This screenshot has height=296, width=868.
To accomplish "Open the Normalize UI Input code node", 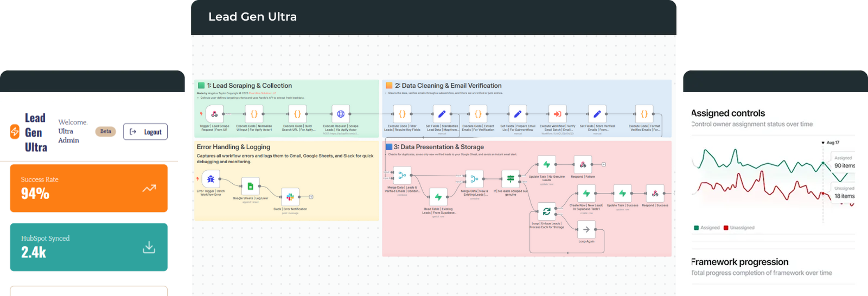I will click(254, 114).
